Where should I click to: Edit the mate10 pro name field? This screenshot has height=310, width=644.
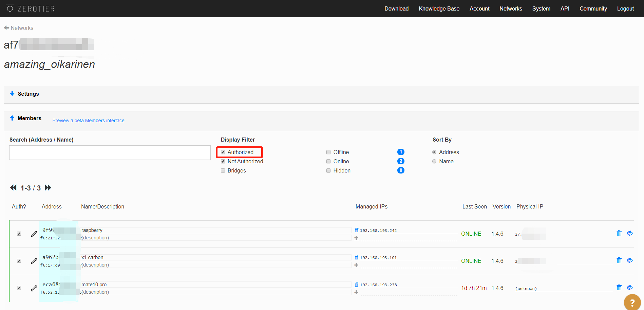coord(216,285)
